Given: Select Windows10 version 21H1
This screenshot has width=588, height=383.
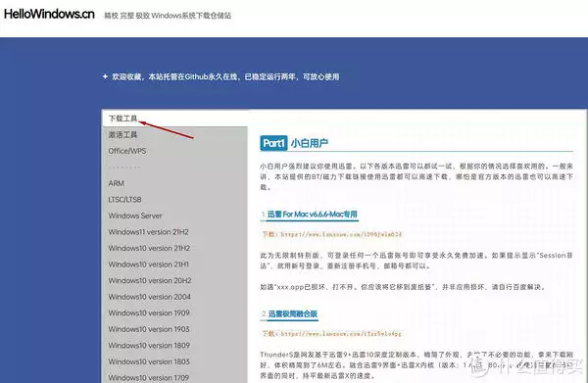Looking at the screenshot, I should [149, 264].
